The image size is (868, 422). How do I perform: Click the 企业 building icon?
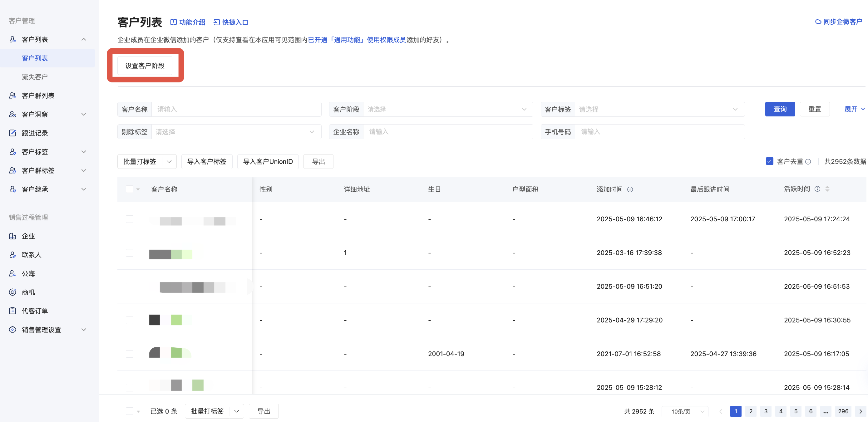pos(12,236)
